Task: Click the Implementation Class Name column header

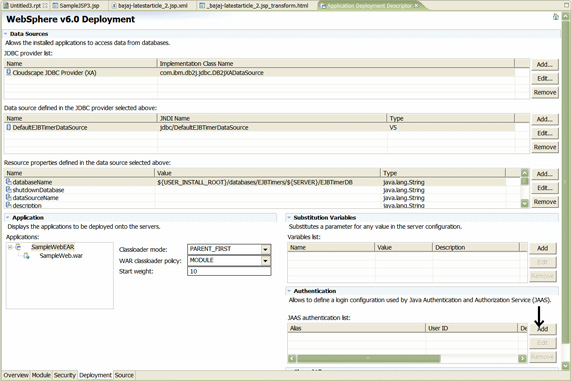Action: pyautogui.click(x=336, y=64)
